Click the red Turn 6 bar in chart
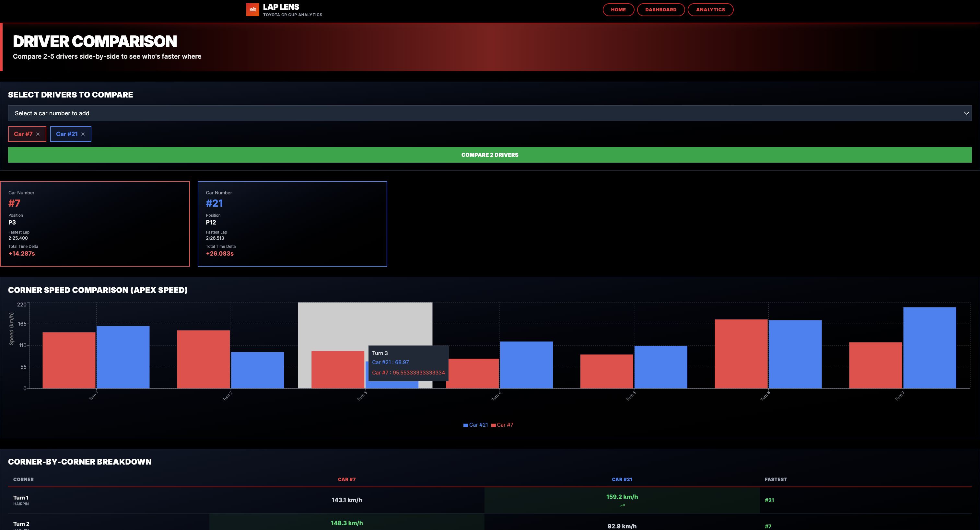The height and width of the screenshot is (530, 980). click(x=741, y=353)
